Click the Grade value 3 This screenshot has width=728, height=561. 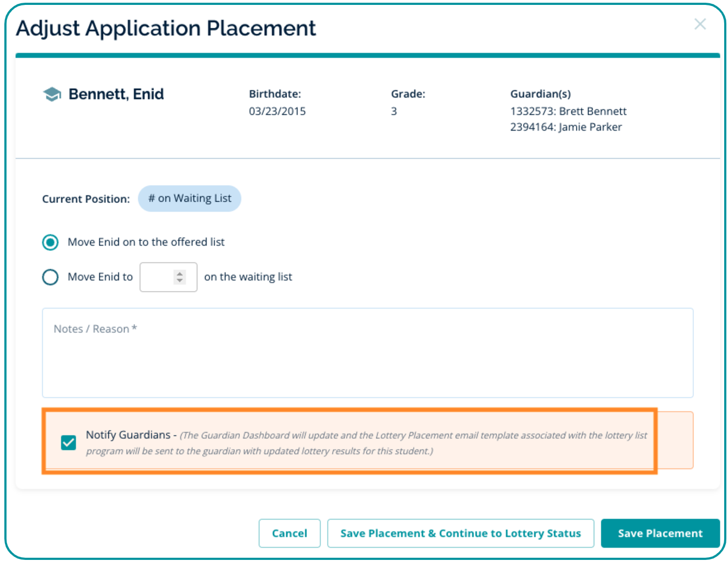point(394,112)
